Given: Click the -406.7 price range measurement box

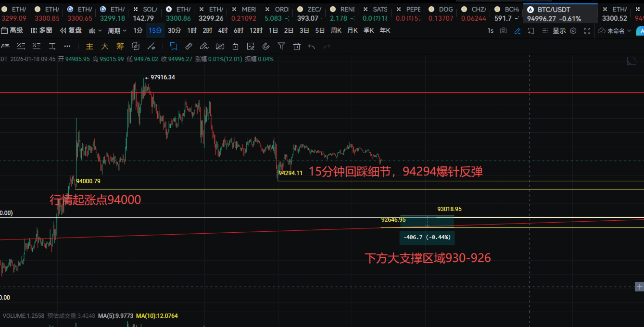Looking at the screenshot, I should (x=427, y=237).
